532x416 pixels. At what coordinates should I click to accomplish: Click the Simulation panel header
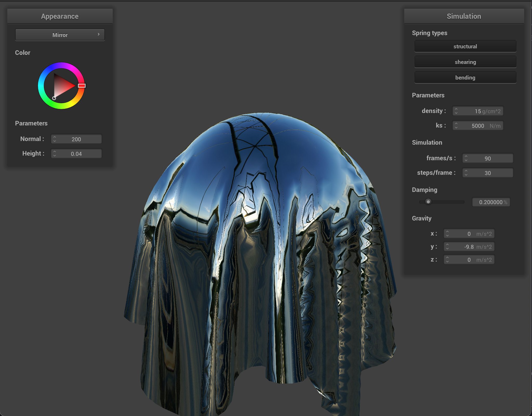coord(464,16)
